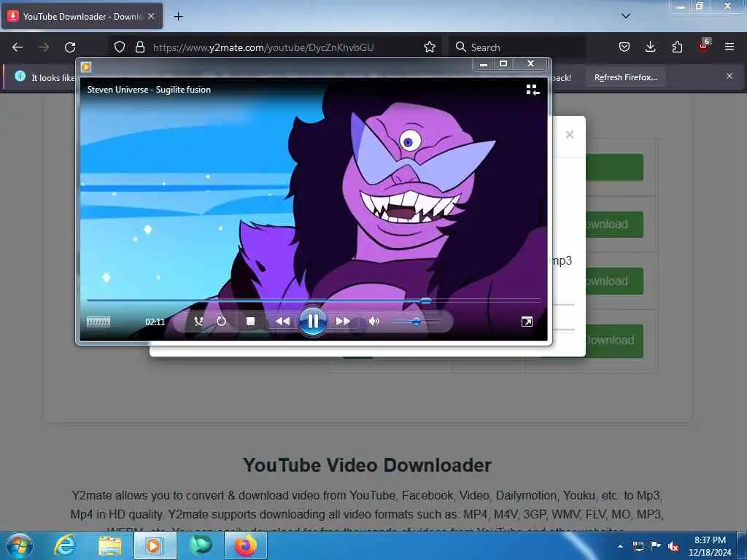Show site security padlock info
Screen dimensions: 747x560
pyautogui.click(x=139, y=47)
